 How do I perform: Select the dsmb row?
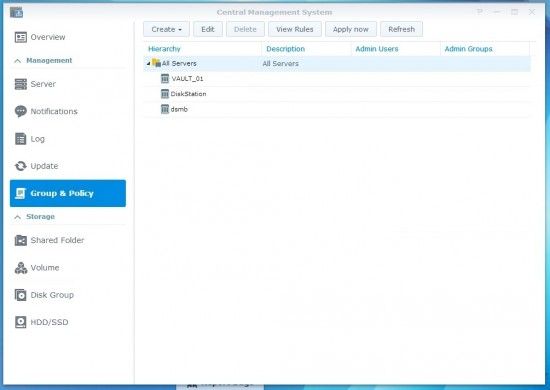337,109
